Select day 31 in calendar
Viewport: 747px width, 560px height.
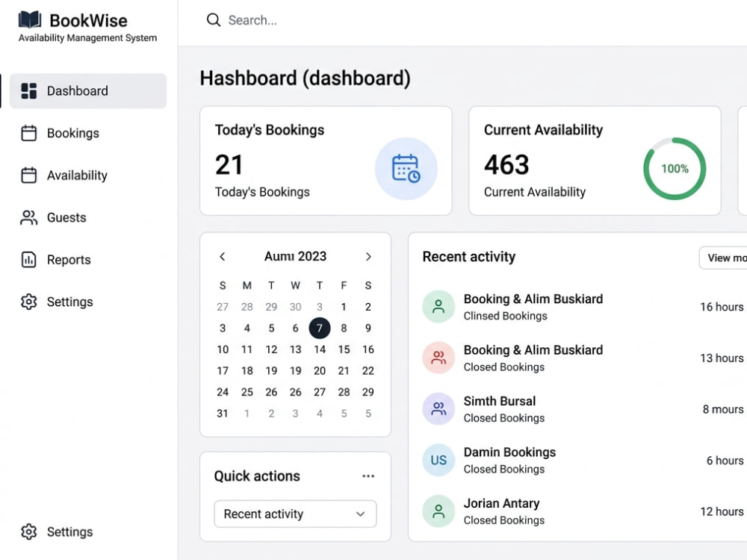(223, 414)
